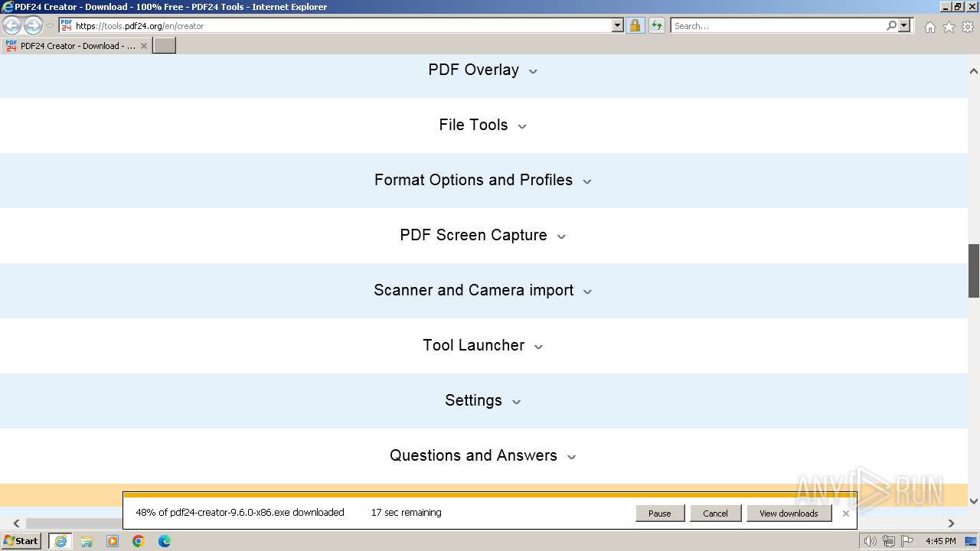Close the PDF24 Creator tab
Screen dimensions: 980x551
click(143, 46)
